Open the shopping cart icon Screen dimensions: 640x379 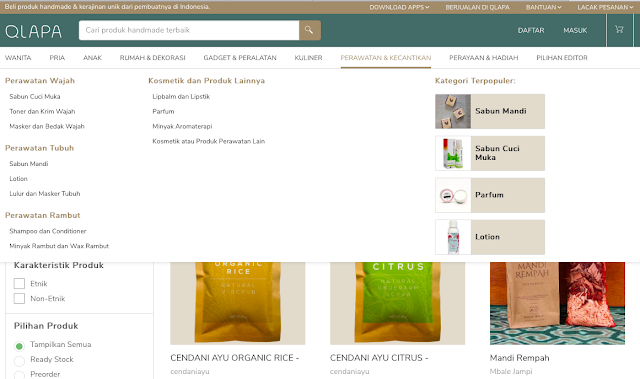pyautogui.click(x=619, y=29)
